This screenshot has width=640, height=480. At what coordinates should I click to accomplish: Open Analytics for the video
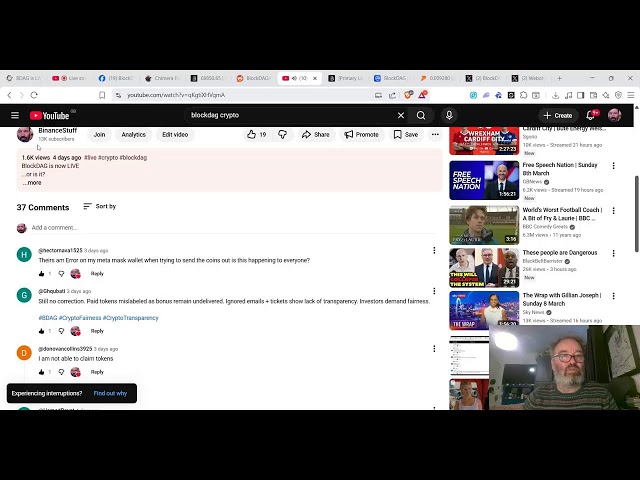pos(133,134)
